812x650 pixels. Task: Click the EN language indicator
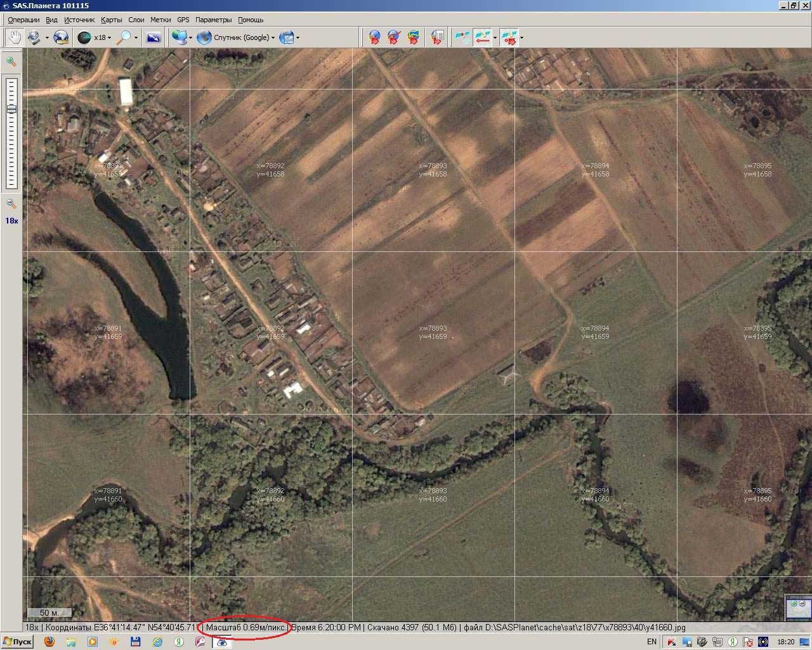coord(652,642)
